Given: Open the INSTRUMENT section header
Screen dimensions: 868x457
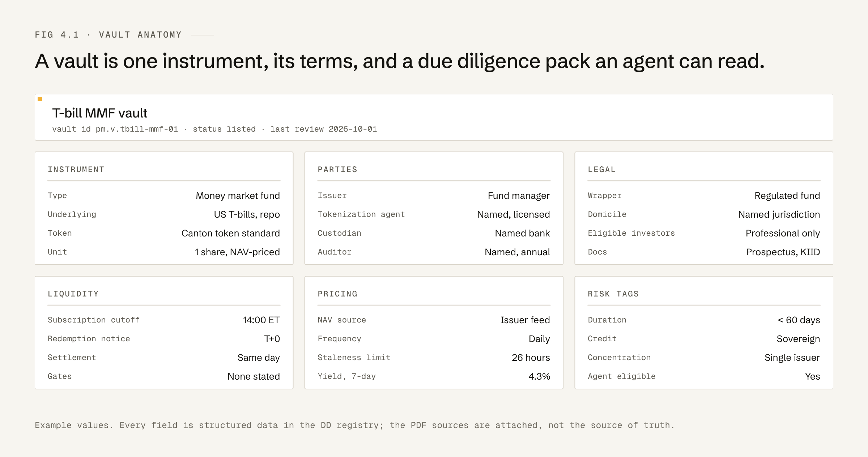Looking at the screenshot, I should pos(76,170).
